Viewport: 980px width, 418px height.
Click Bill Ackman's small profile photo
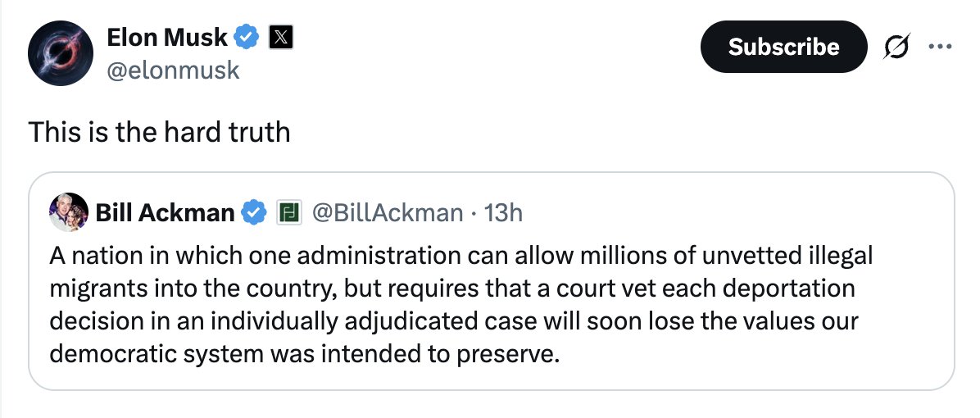click(x=68, y=212)
